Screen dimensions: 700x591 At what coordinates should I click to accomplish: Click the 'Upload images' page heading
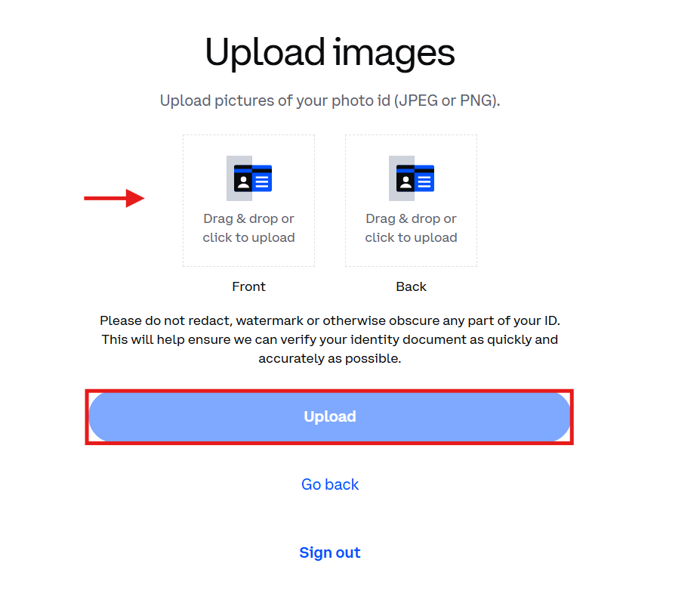[x=330, y=53]
